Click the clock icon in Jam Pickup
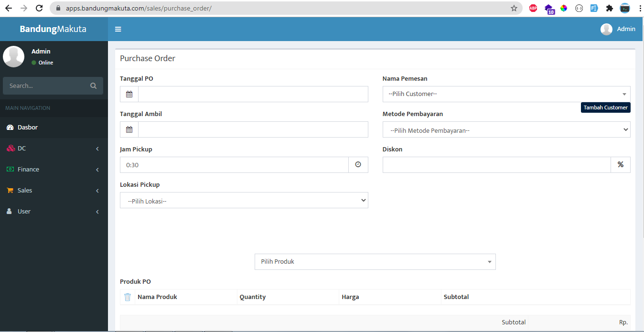The width and height of the screenshot is (644, 332). (358, 165)
